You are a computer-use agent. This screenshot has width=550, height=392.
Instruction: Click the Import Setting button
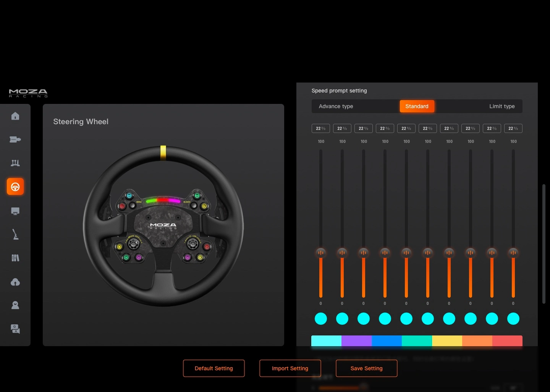tap(290, 368)
